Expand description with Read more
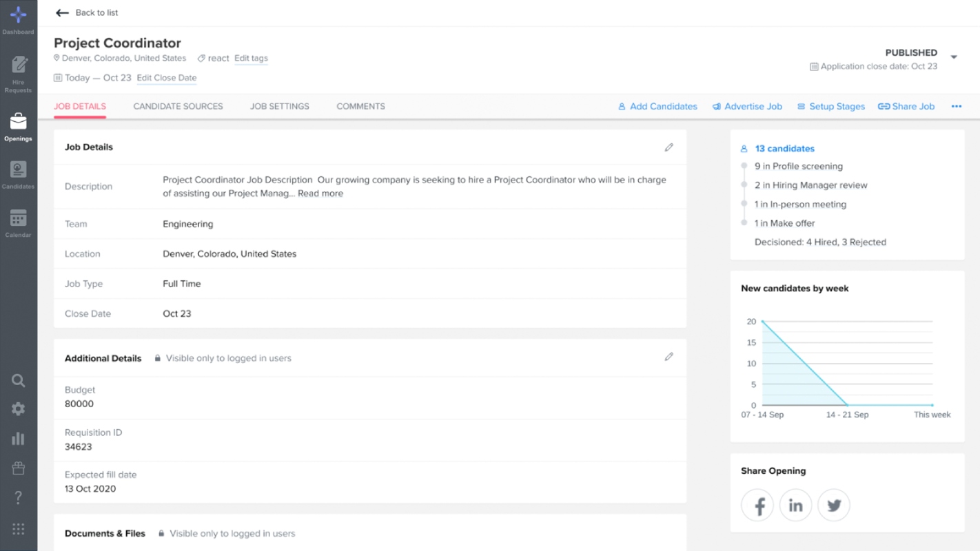Viewport: 980px width, 551px height. click(x=320, y=194)
